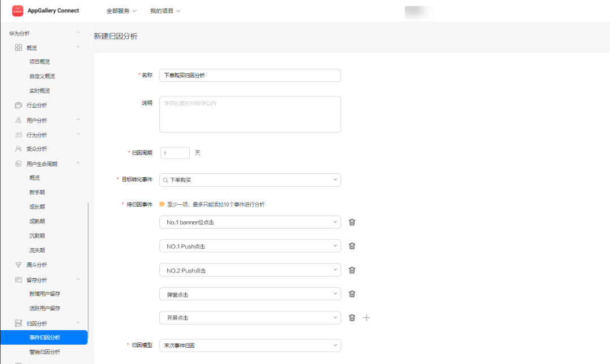Click trash icon beside NO.1 Push点击
610x364 pixels.
pos(352,246)
